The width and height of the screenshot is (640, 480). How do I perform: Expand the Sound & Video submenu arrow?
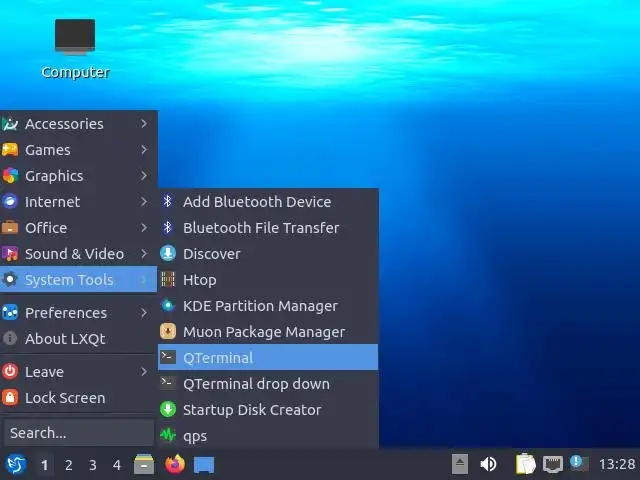(144, 253)
